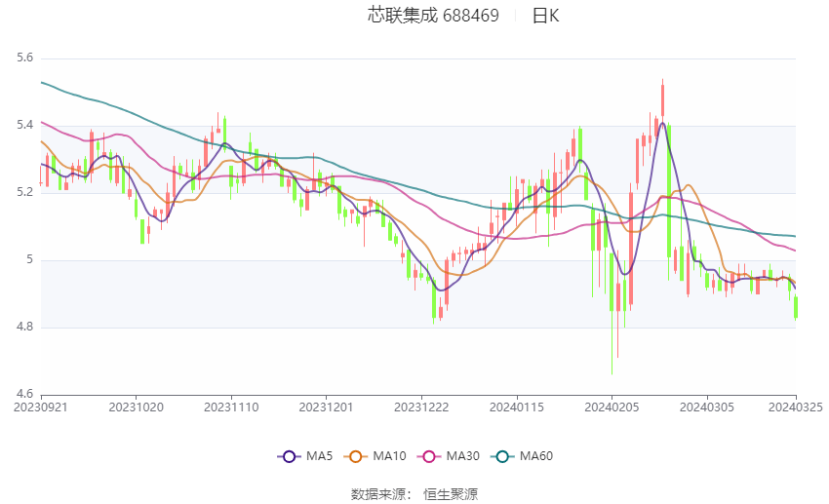Click the 20240115 x-axis date label
Image resolution: width=829 pixels, height=504 pixels.
[x=517, y=407]
